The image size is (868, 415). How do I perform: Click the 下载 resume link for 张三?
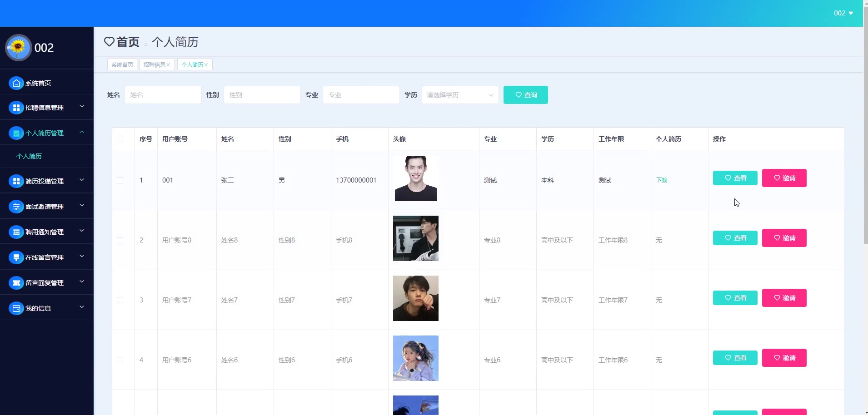tap(662, 180)
